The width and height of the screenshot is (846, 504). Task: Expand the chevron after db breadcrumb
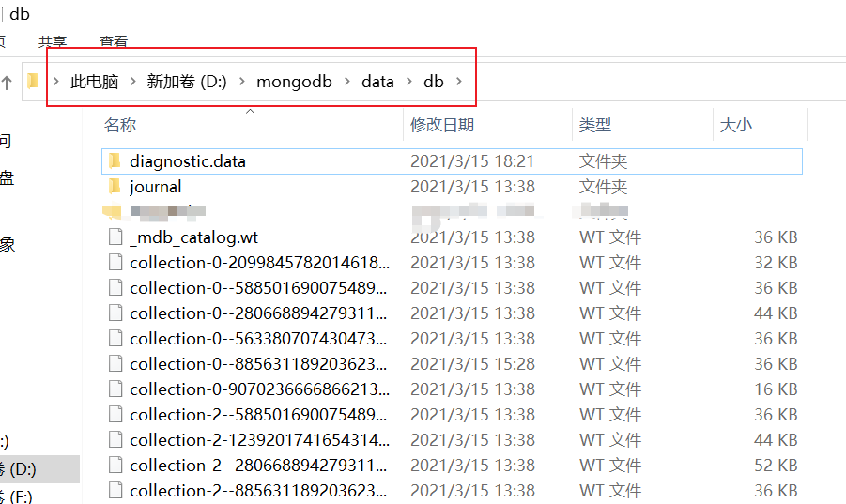click(458, 82)
